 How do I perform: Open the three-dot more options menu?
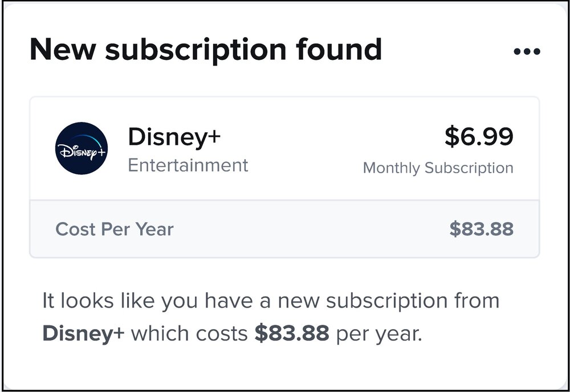(527, 51)
